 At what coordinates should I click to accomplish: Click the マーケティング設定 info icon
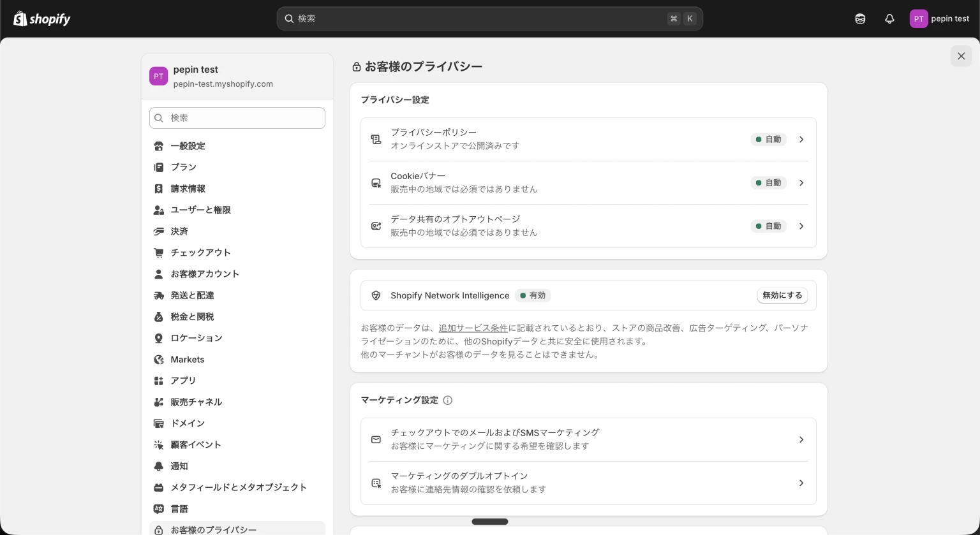[448, 400]
